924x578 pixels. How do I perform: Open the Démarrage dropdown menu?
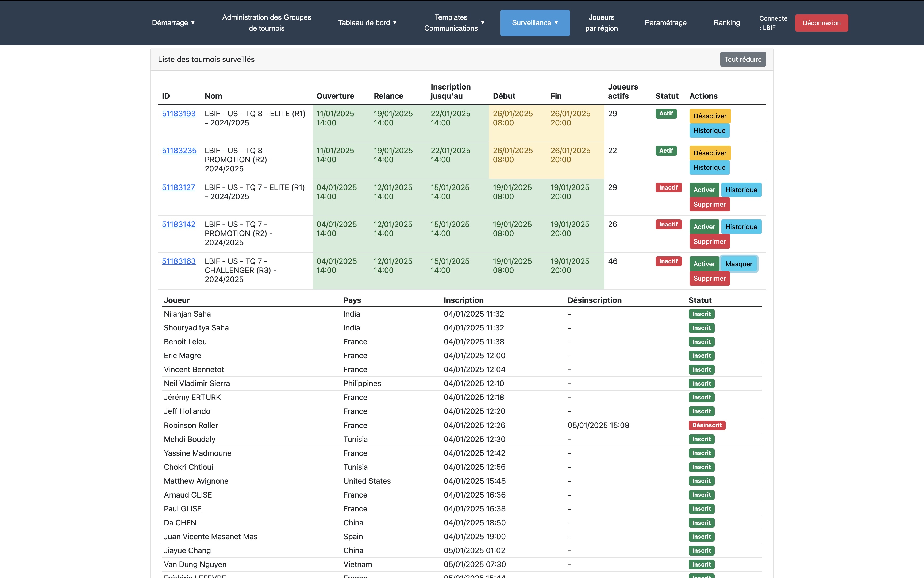click(x=173, y=22)
